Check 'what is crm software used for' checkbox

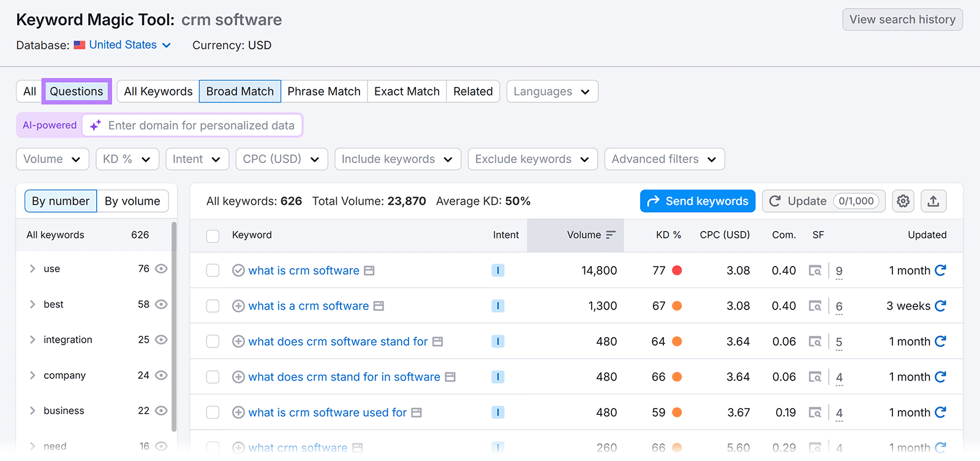[x=213, y=413]
